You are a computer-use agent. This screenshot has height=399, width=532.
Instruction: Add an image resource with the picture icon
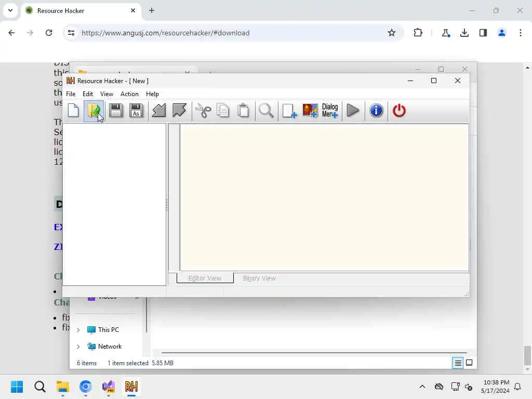pyautogui.click(x=310, y=111)
